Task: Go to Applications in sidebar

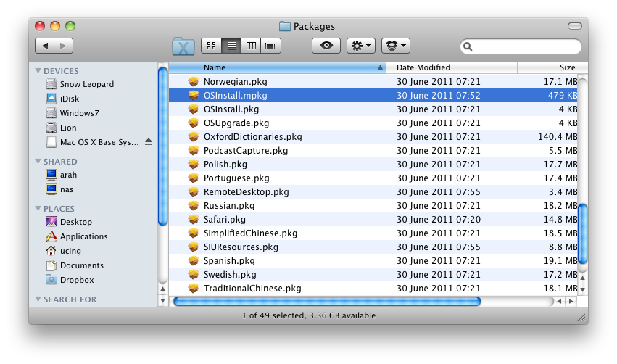Action: coord(77,236)
